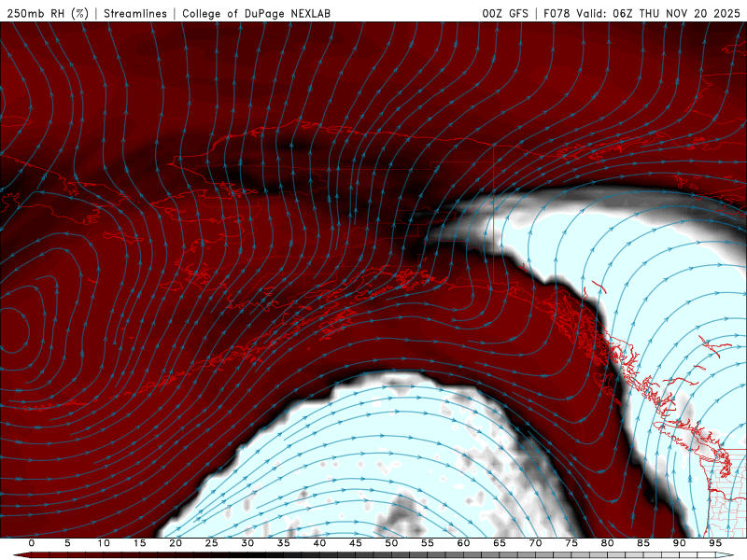Click the "Valid: 06Z THU NOV 20 2025" text
Image resolution: width=747 pixels, height=560 pixels.
pos(658,13)
